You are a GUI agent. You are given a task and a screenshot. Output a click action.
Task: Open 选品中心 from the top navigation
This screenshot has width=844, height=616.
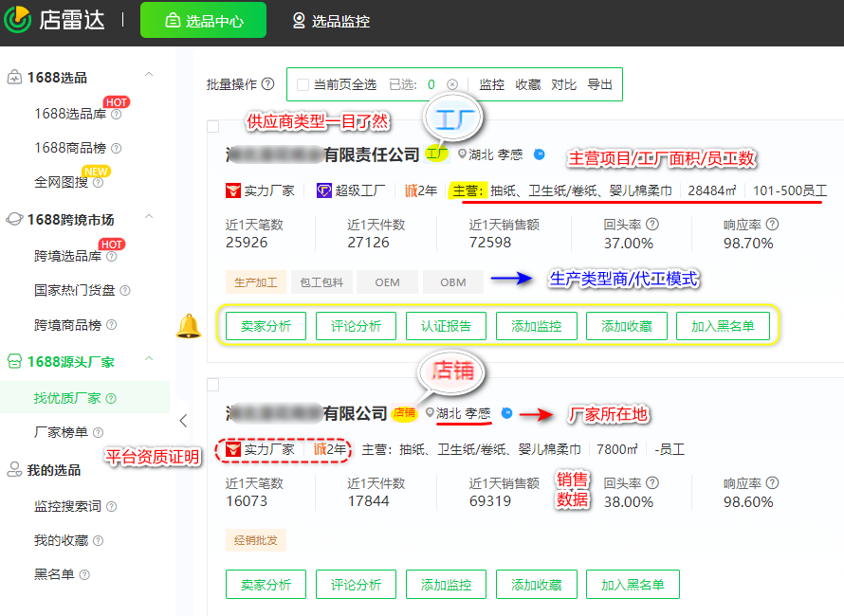coord(202,20)
